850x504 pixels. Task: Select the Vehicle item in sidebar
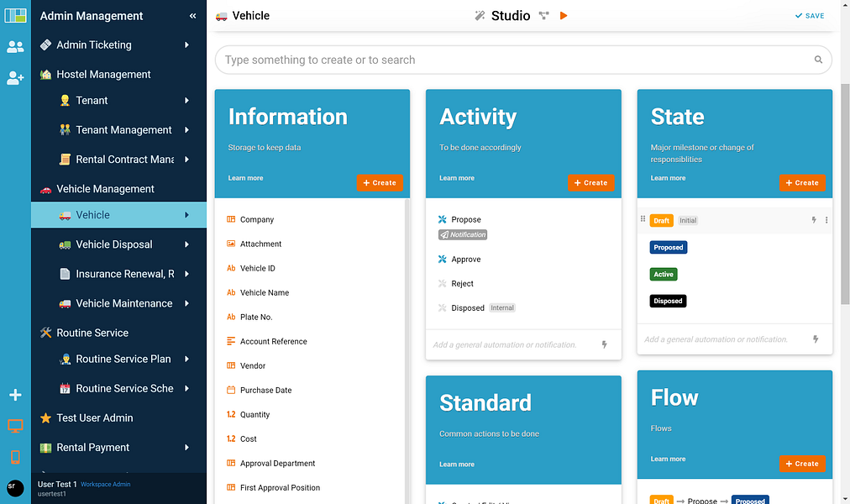click(x=118, y=214)
